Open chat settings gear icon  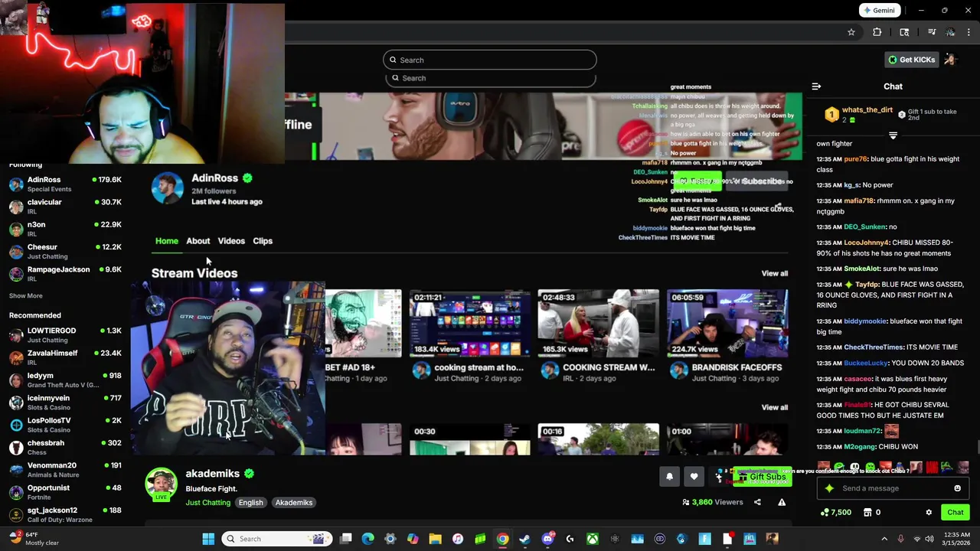pos(929,513)
